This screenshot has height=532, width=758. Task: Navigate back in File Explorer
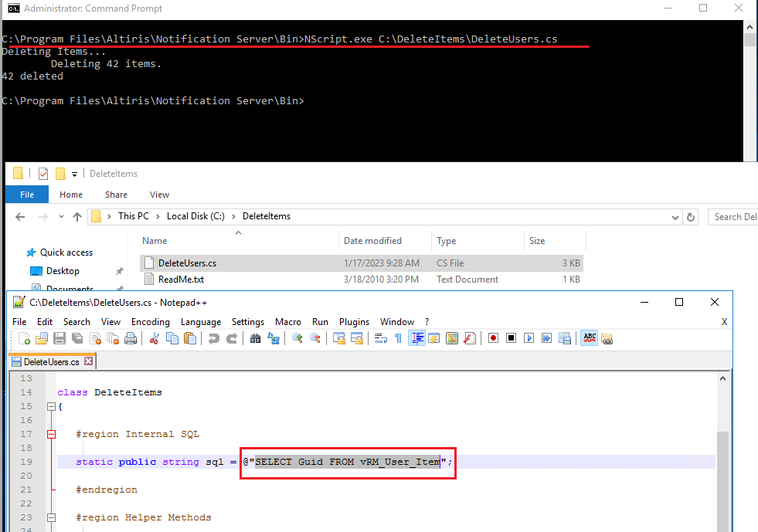coord(20,217)
